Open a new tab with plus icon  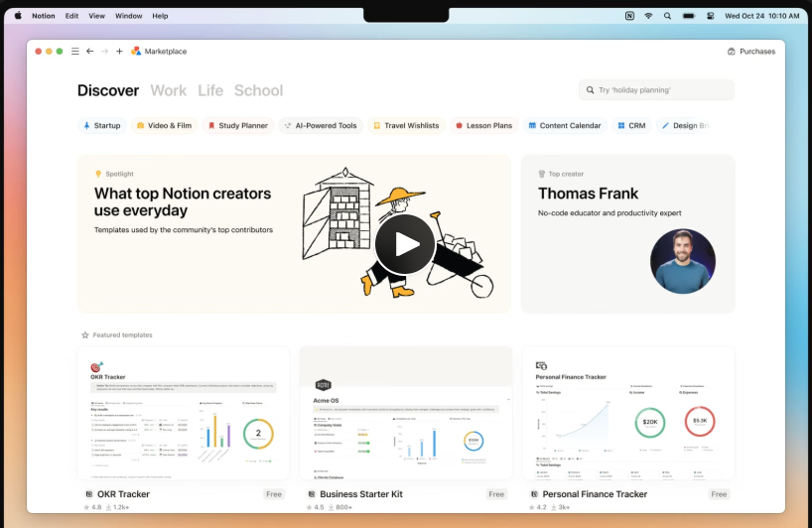click(119, 52)
